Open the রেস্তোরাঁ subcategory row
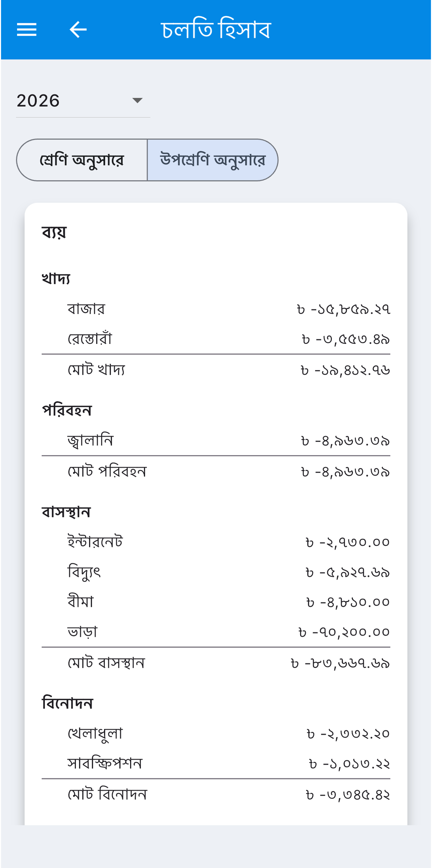 tap(216, 339)
